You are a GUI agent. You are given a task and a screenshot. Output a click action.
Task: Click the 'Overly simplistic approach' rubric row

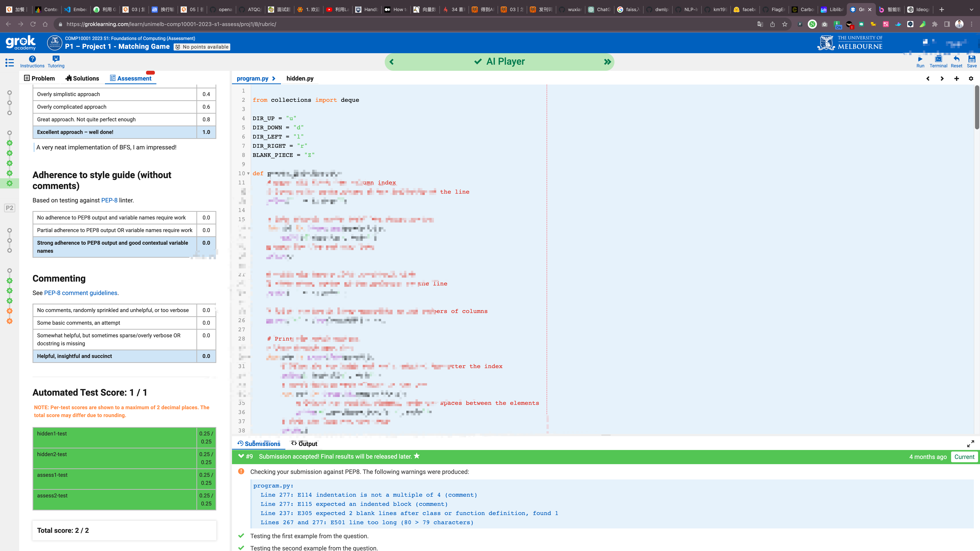[x=124, y=94]
